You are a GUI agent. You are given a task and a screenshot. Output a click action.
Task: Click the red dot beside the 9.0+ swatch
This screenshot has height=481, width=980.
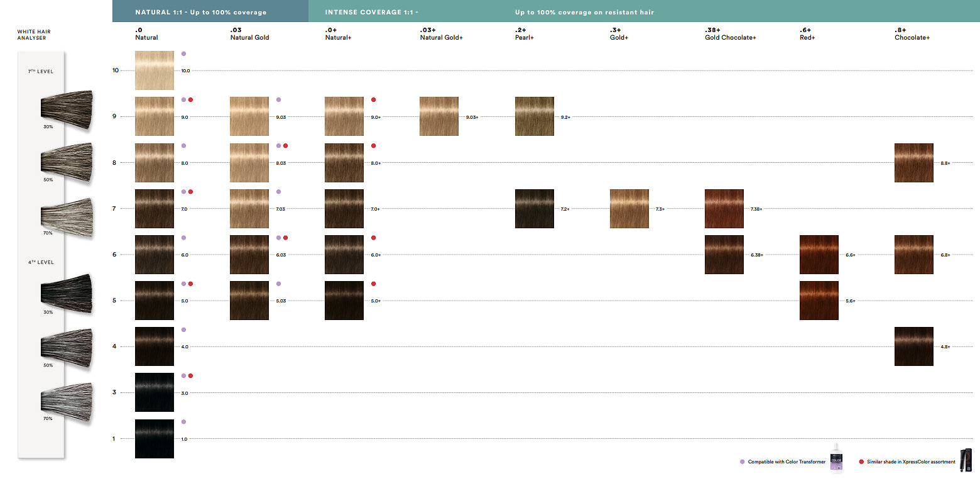pos(373,100)
